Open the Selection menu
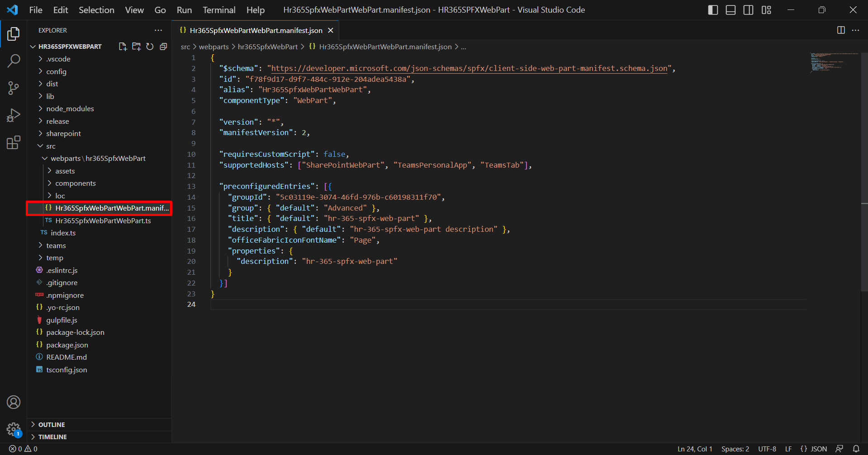Screen dimensions: 868x455 click(96, 10)
